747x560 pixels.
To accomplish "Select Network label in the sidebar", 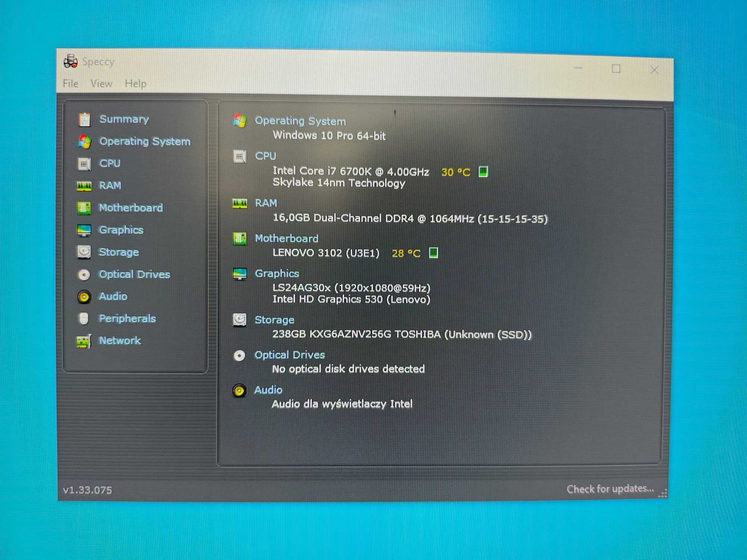I will 120,340.
